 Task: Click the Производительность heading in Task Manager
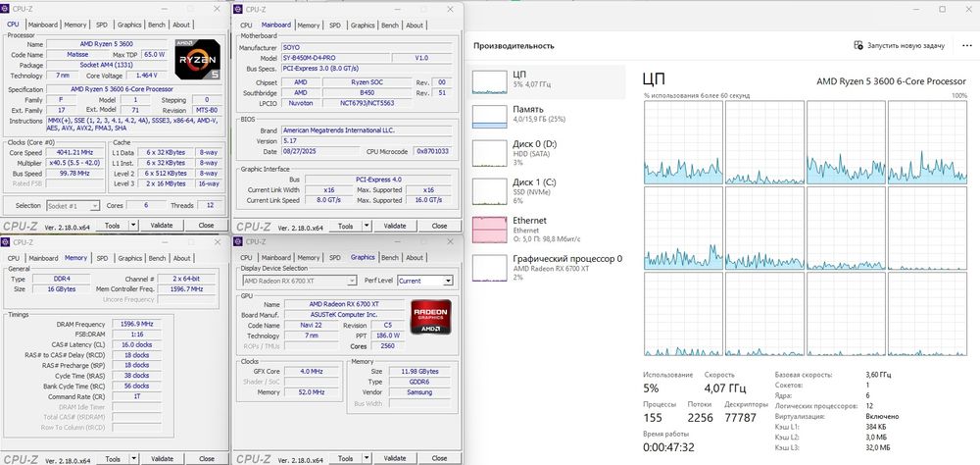pyautogui.click(x=514, y=46)
